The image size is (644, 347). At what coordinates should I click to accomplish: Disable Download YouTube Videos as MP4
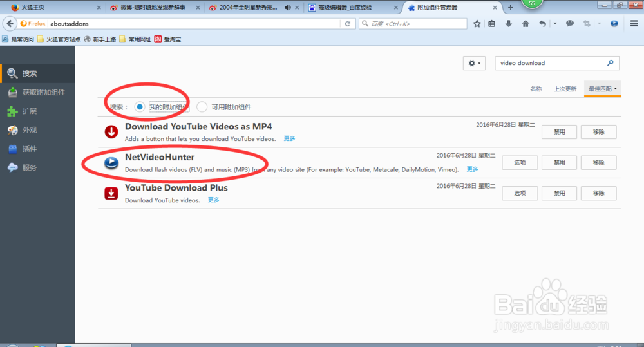[x=559, y=132]
